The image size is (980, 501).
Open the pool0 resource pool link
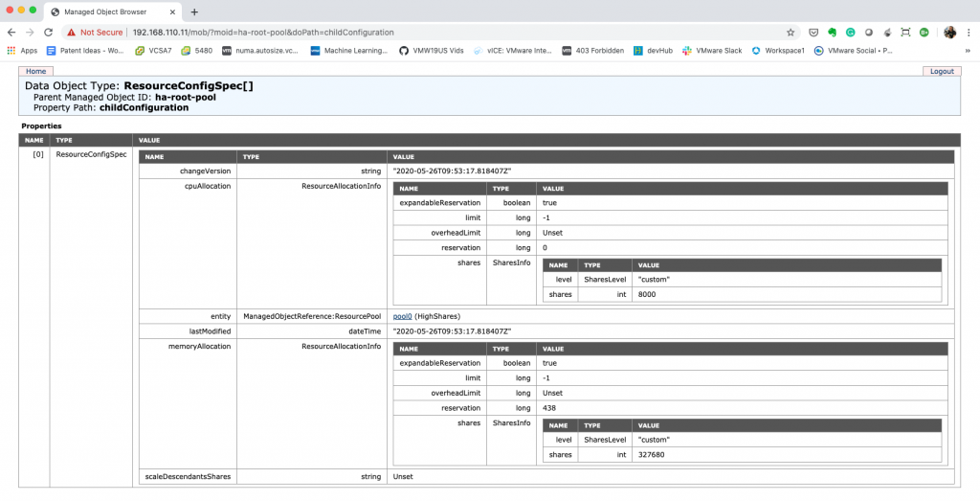coord(402,315)
